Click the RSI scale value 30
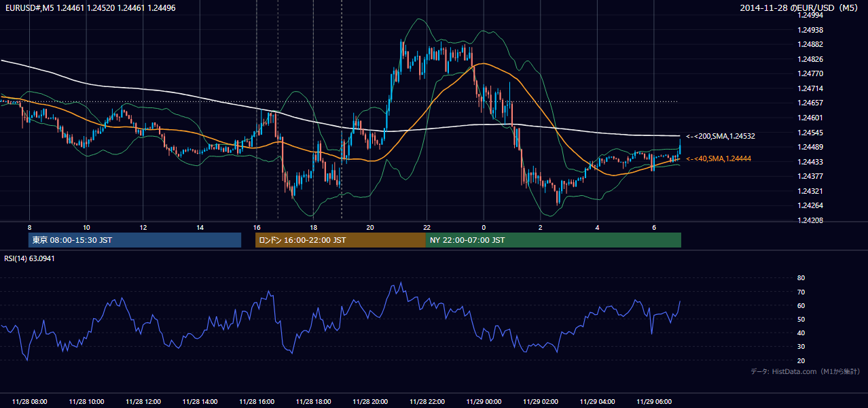 point(801,347)
